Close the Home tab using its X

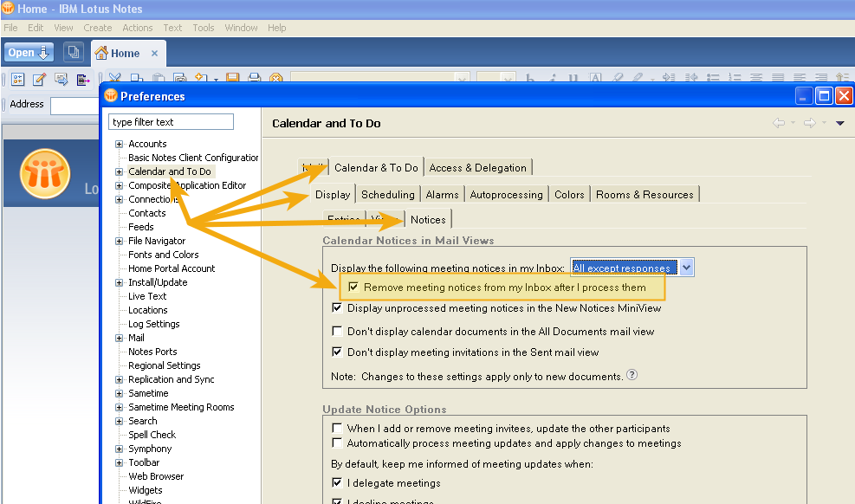coord(155,53)
